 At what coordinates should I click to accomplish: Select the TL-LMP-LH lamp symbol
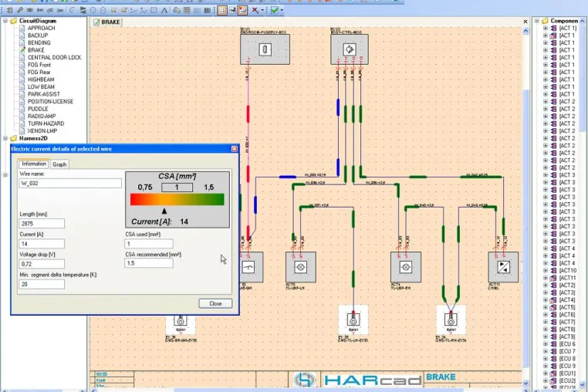(300, 267)
